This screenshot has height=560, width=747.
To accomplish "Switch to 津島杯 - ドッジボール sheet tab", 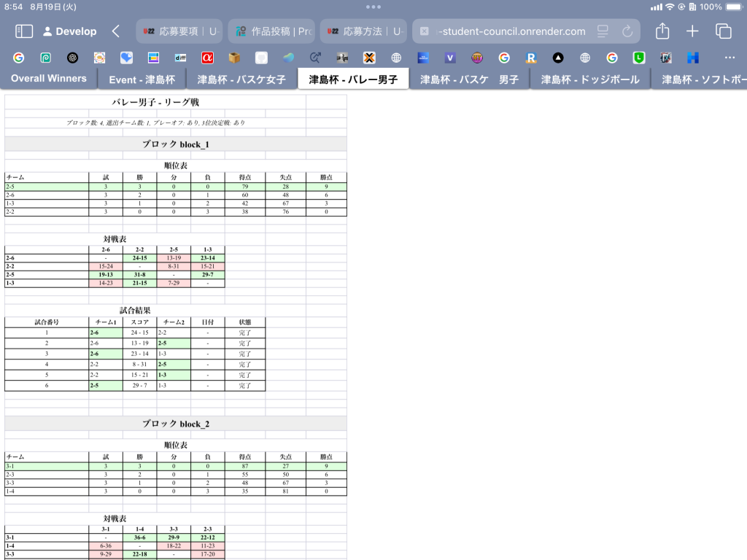I will click(590, 79).
